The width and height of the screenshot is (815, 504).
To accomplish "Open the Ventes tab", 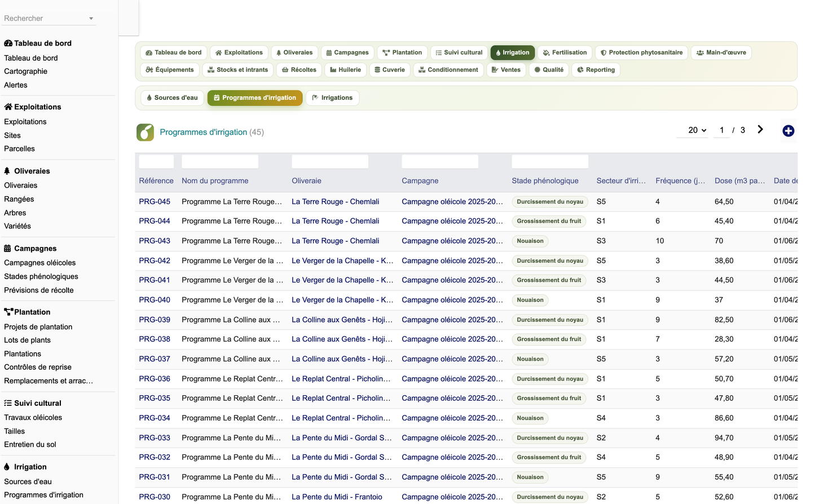I will (x=506, y=70).
